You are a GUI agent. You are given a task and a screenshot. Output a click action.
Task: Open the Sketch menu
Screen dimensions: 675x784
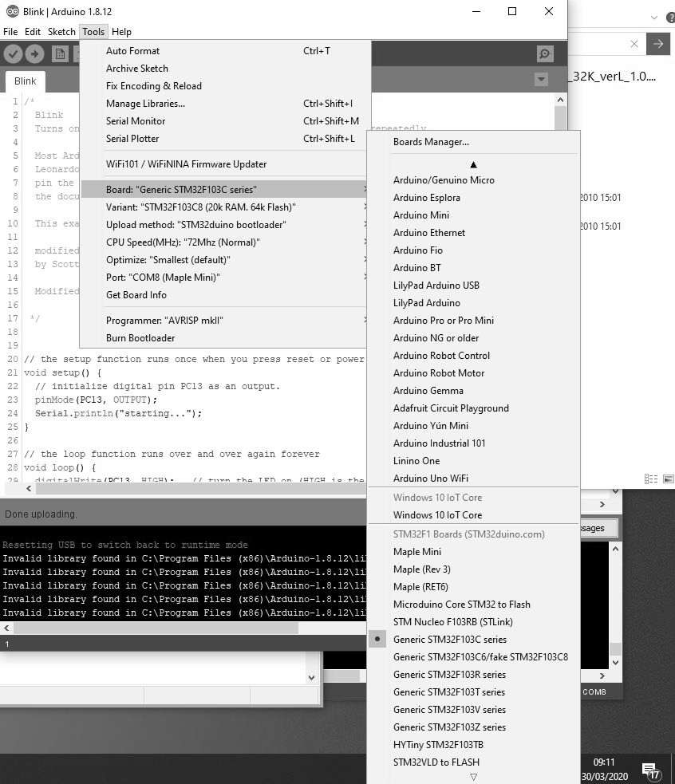(61, 31)
